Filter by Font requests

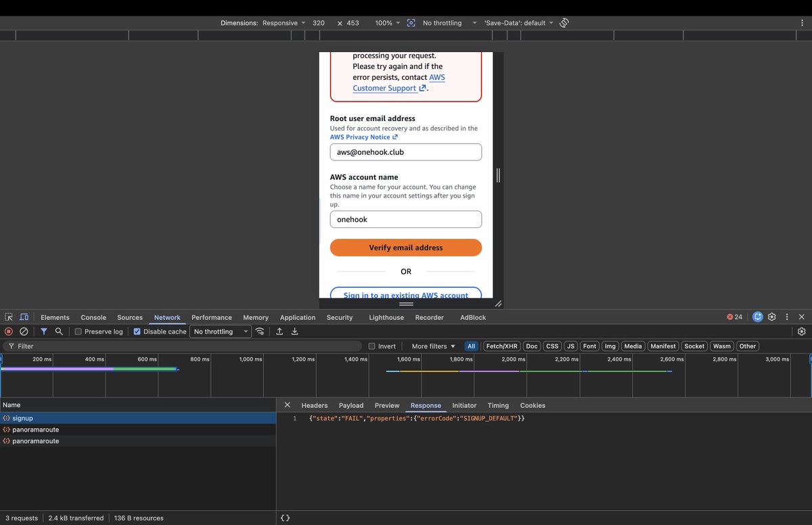click(x=590, y=346)
